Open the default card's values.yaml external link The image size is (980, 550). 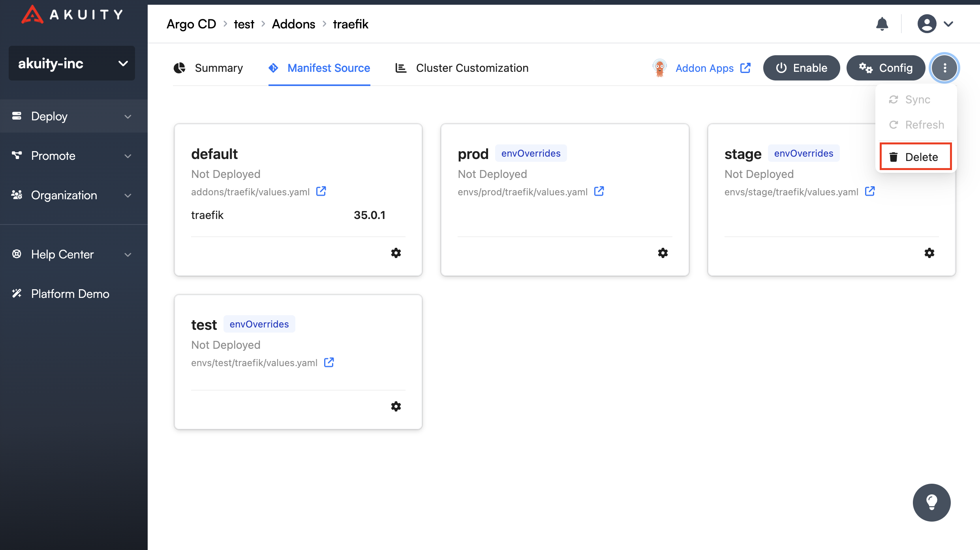[x=321, y=191]
